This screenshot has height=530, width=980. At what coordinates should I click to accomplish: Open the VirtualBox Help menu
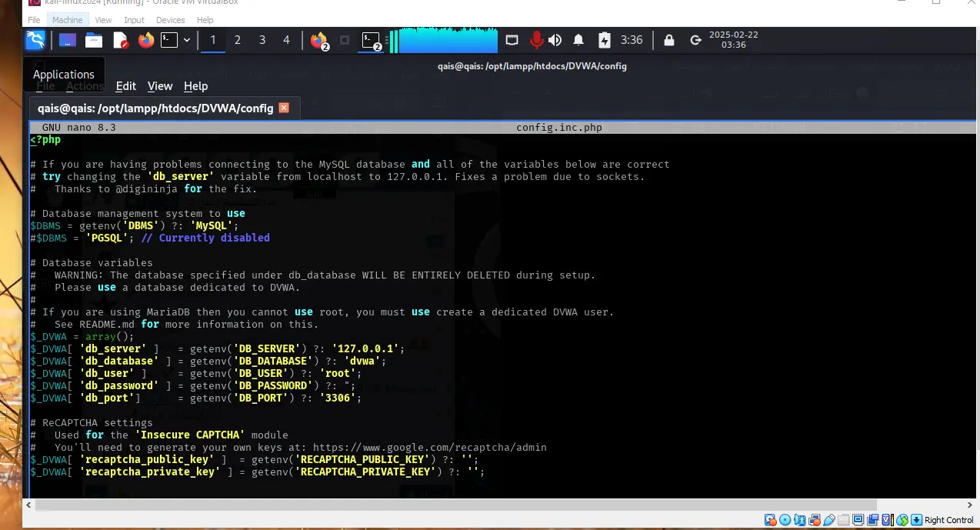(x=205, y=20)
